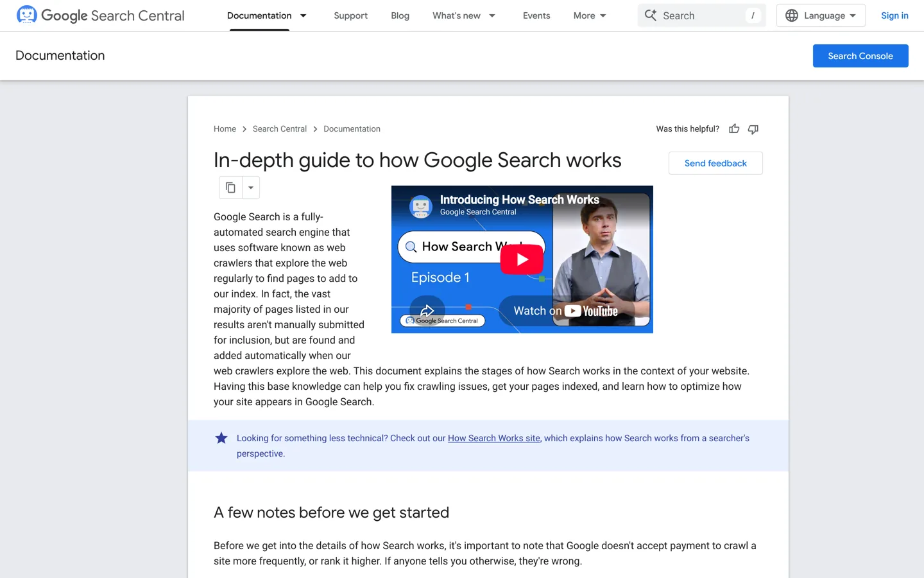Select the Documentation nav tab
Viewport: 924px width, 578px height.
pyautogui.click(x=259, y=15)
